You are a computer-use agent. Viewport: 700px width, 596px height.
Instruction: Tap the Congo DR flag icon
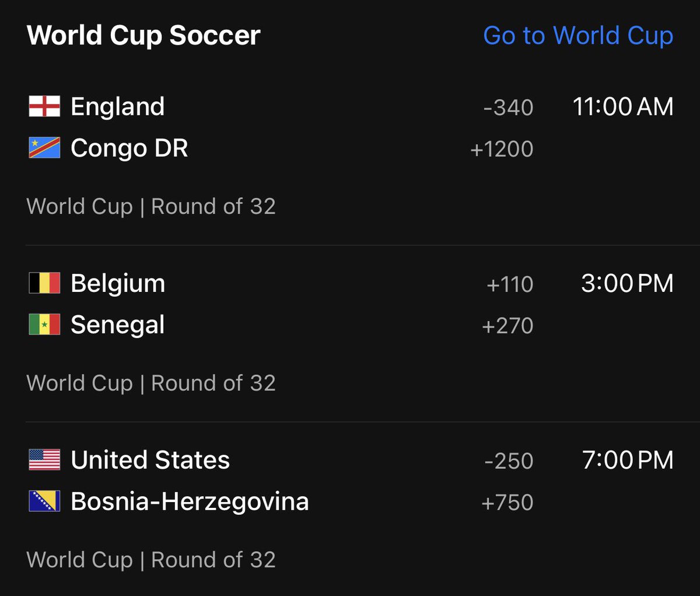coord(44,148)
